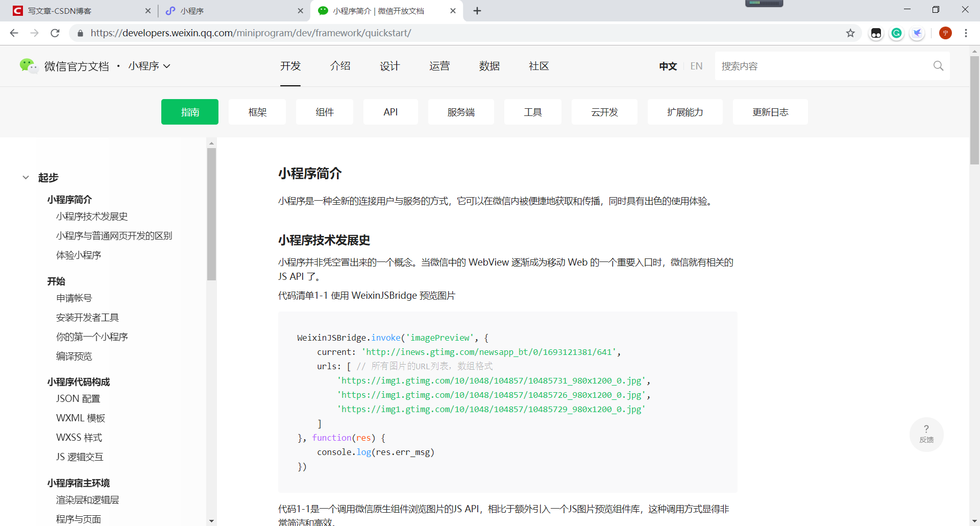Viewport: 980px width, 526px height.
Task: Open 申请帐号 in sidebar
Action: [x=74, y=298]
